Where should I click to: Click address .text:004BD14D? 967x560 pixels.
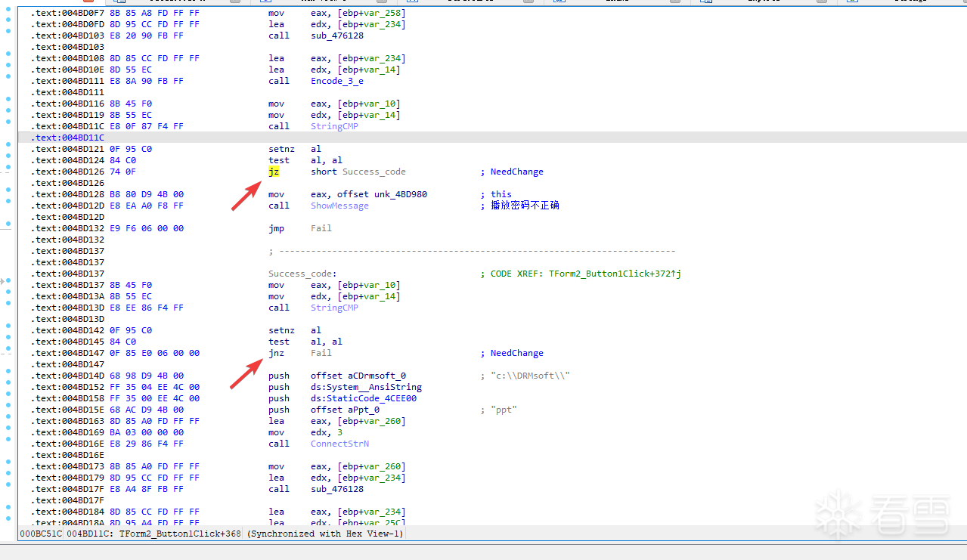68,376
